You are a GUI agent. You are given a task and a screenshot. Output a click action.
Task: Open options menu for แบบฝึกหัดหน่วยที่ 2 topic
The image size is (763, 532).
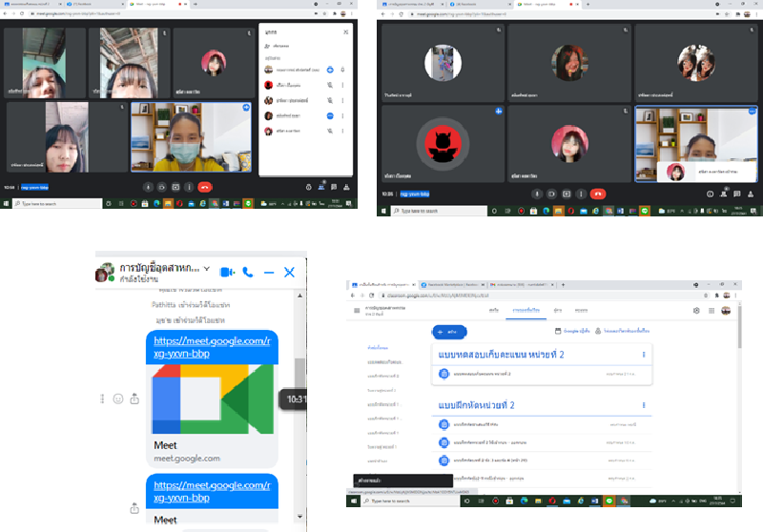(x=644, y=405)
